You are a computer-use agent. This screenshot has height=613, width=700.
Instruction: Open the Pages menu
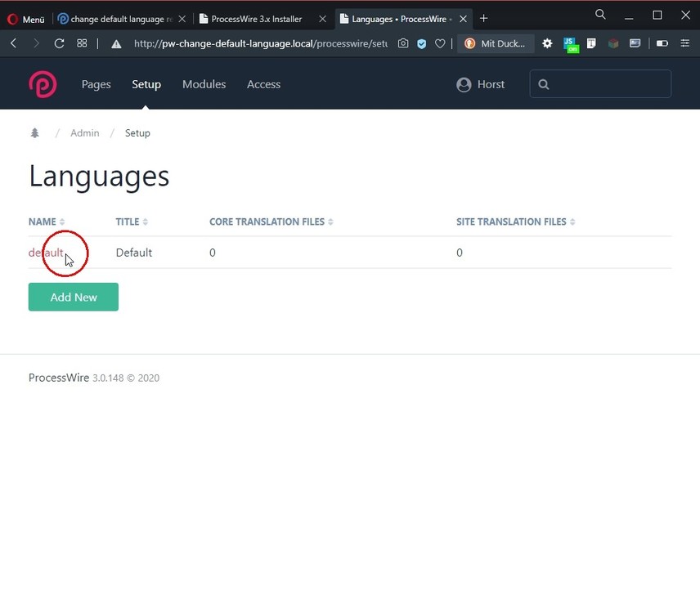pos(96,84)
